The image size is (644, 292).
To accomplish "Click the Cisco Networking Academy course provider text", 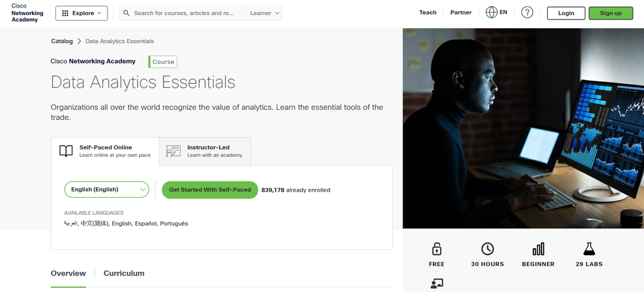I will click(93, 61).
